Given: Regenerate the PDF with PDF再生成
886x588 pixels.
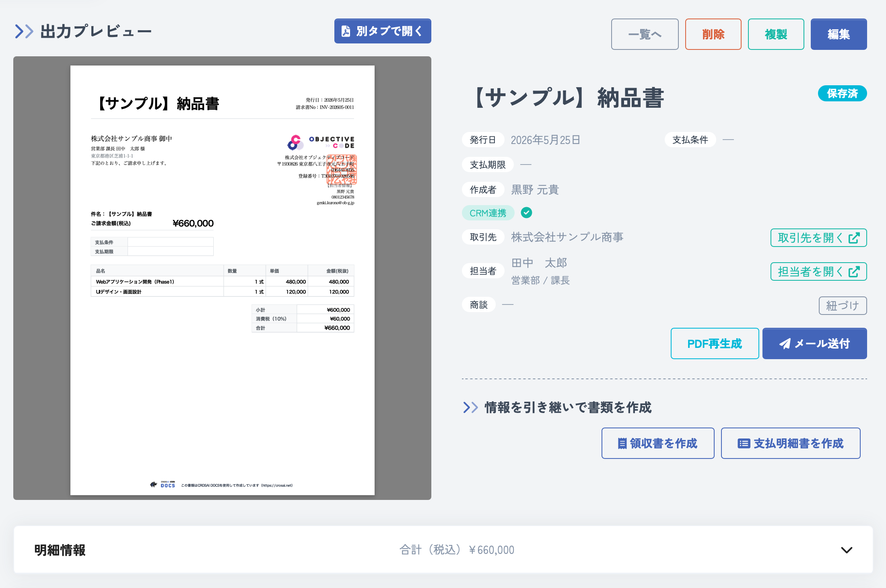Looking at the screenshot, I should pos(715,343).
